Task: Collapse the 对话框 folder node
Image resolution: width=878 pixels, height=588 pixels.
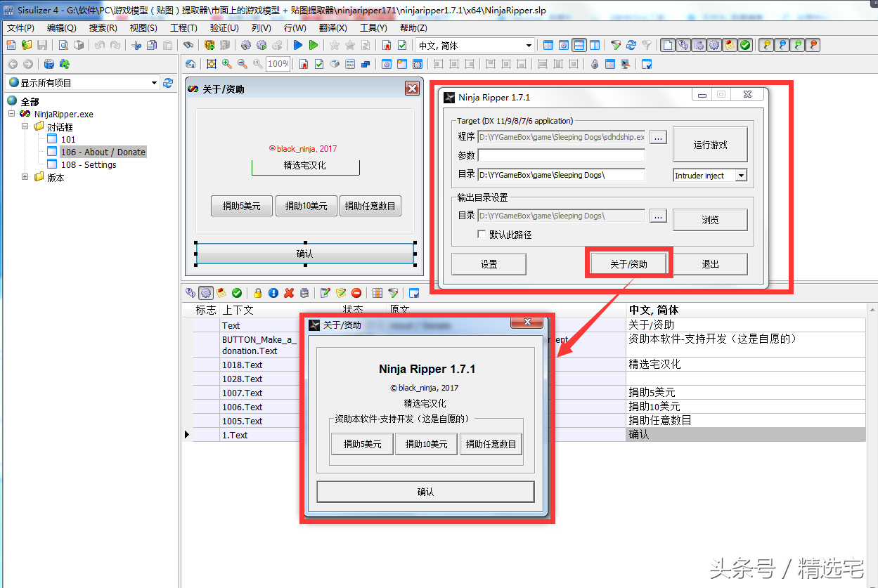Action: (25, 126)
